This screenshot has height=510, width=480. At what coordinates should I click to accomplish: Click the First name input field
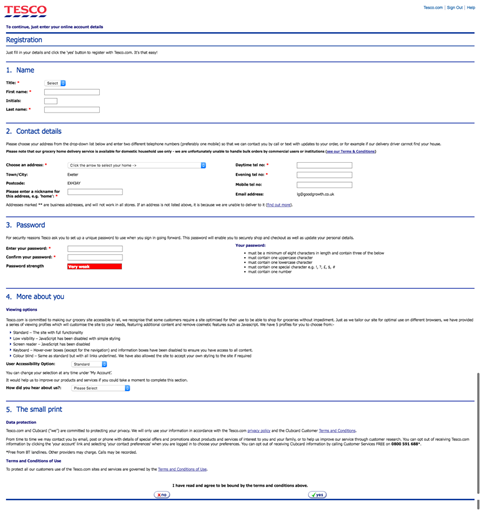[x=72, y=92]
